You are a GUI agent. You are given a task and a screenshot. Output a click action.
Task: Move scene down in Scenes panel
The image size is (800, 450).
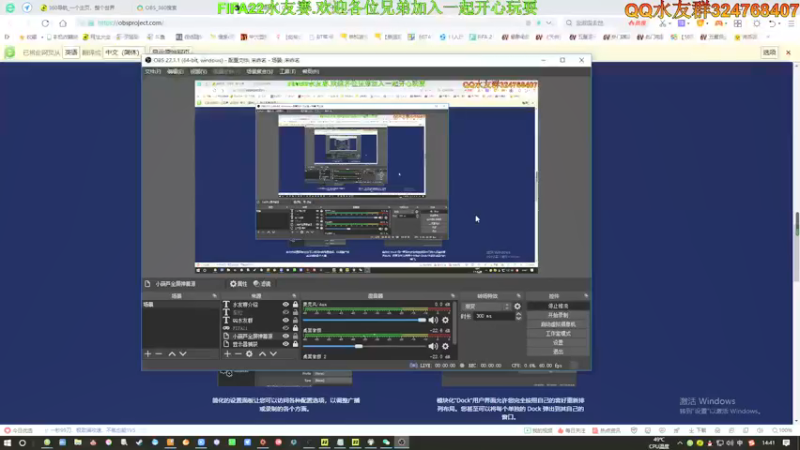tap(183, 354)
